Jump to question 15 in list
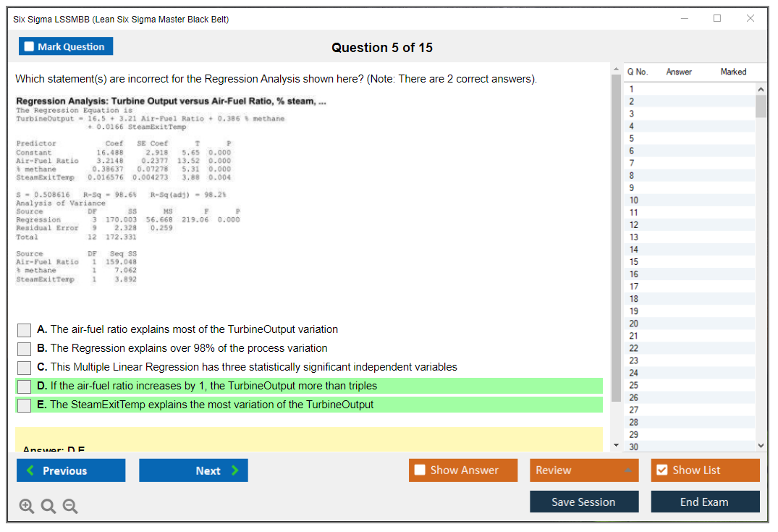 pyautogui.click(x=634, y=262)
